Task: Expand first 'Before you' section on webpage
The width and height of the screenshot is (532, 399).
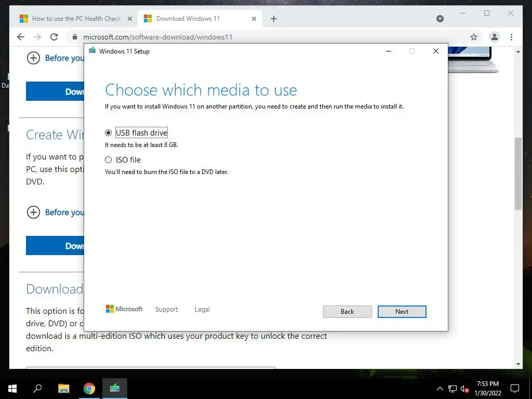Action: [x=33, y=58]
